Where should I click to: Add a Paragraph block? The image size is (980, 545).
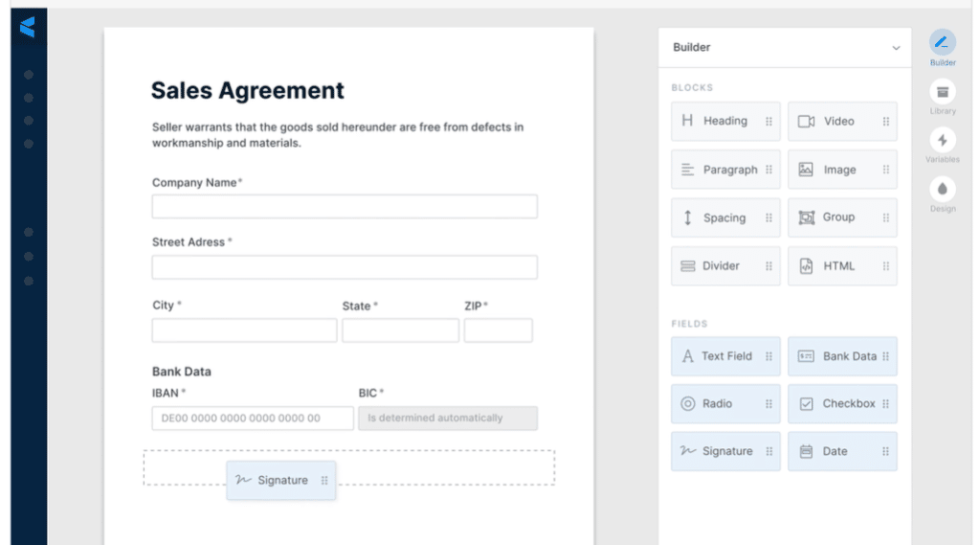pos(725,170)
